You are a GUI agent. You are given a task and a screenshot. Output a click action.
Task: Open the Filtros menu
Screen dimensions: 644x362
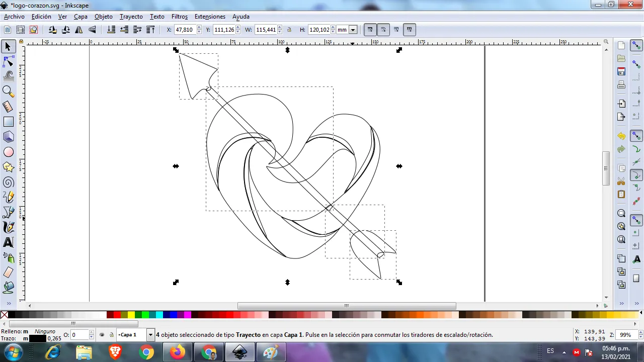(180, 17)
